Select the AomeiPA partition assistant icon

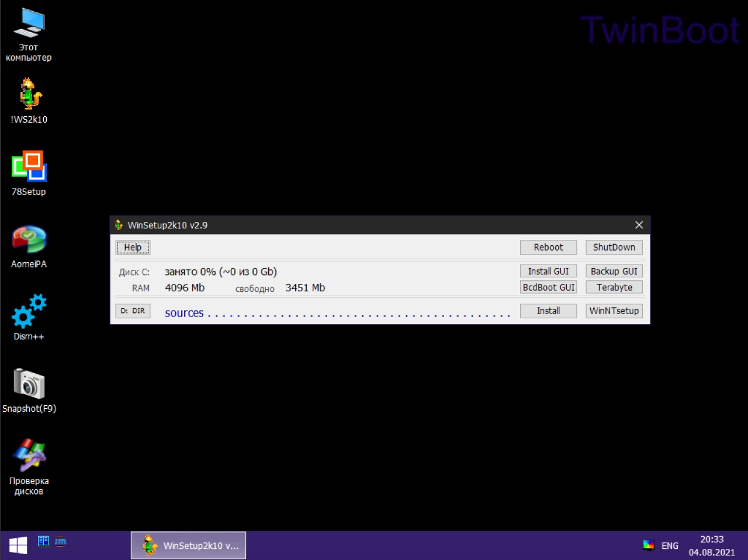click(x=29, y=246)
